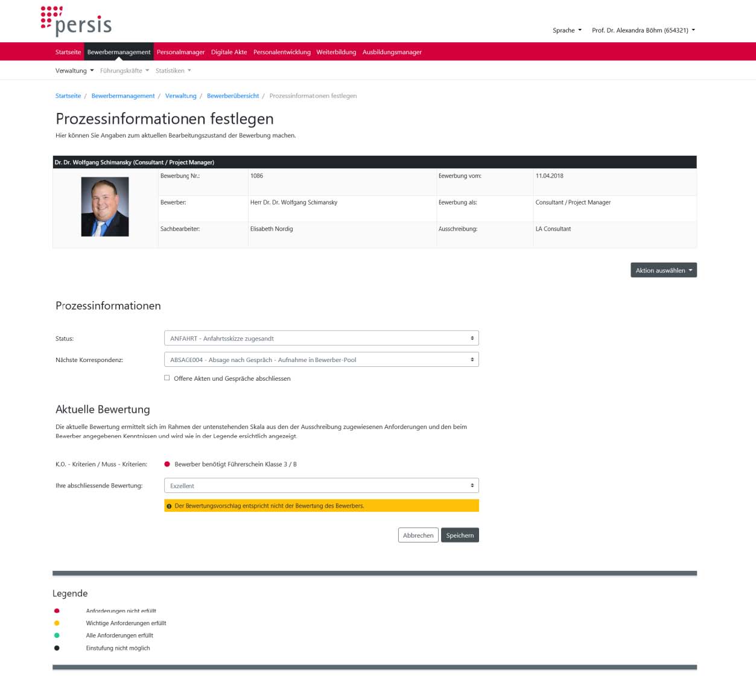Screen dimensions: 756x700
Task: Click the Speichern button
Action: click(460, 535)
